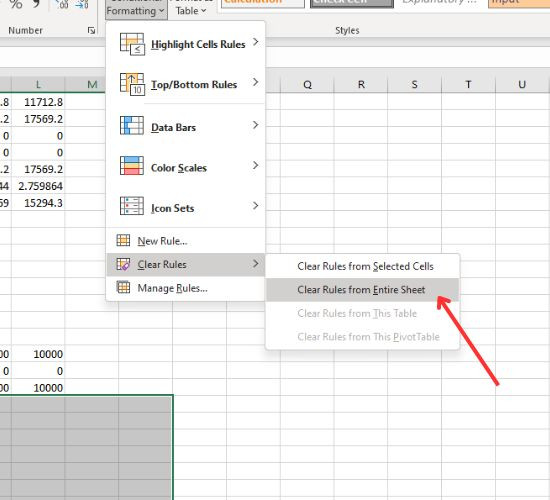The height and width of the screenshot is (500, 550).
Task: Select column L header
Action: click(38, 84)
